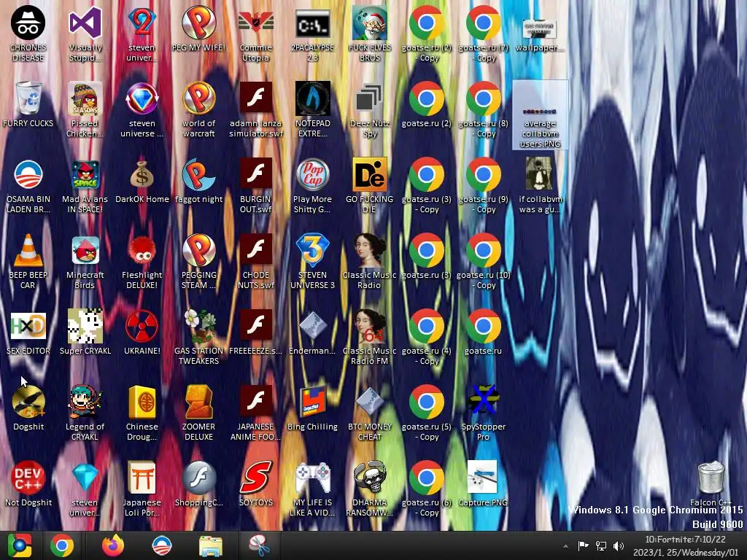This screenshot has height=560, width=747.
Task: Open the Classic Music Radio FM icon
Action: coord(370,337)
